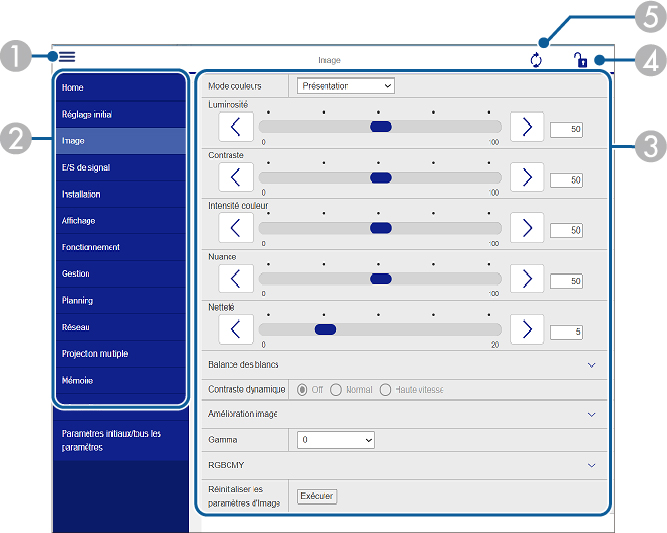Image resolution: width=667 pixels, height=533 pixels.
Task: Click the Netteté value field
Action: click(566, 332)
